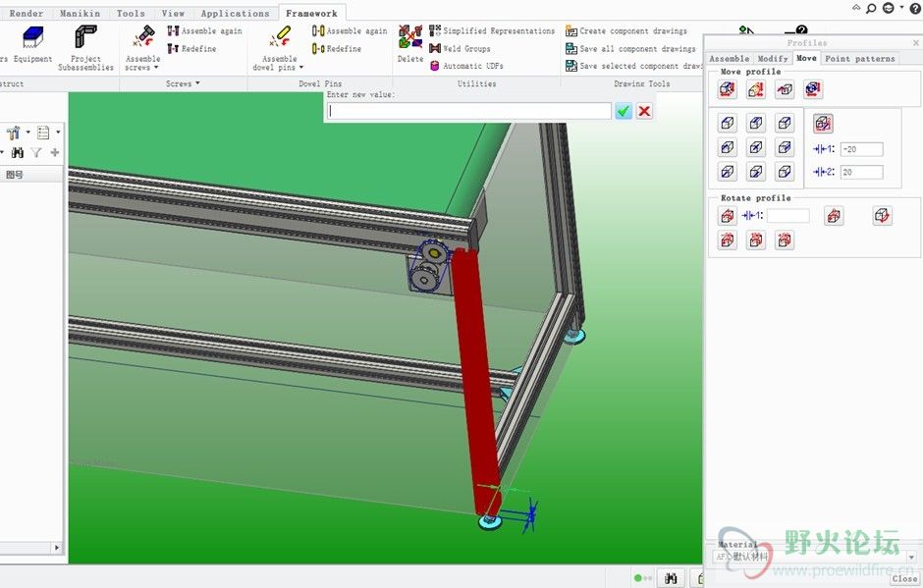The image size is (923, 588).
Task: Expand the Assemble dowel pins dropdown arrow
Action: tap(300, 68)
